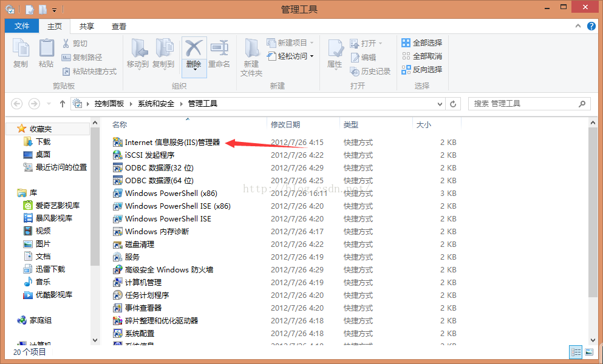Select 磁盘清理 (Disk Cleanup) item
Viewport: 603px width, 364px height.
tap(134, 244)
